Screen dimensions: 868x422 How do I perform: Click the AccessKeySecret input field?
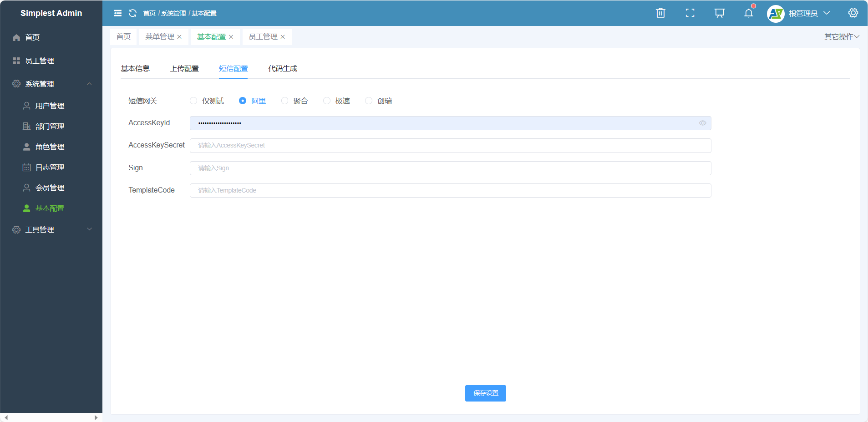[x=450, y=145]
